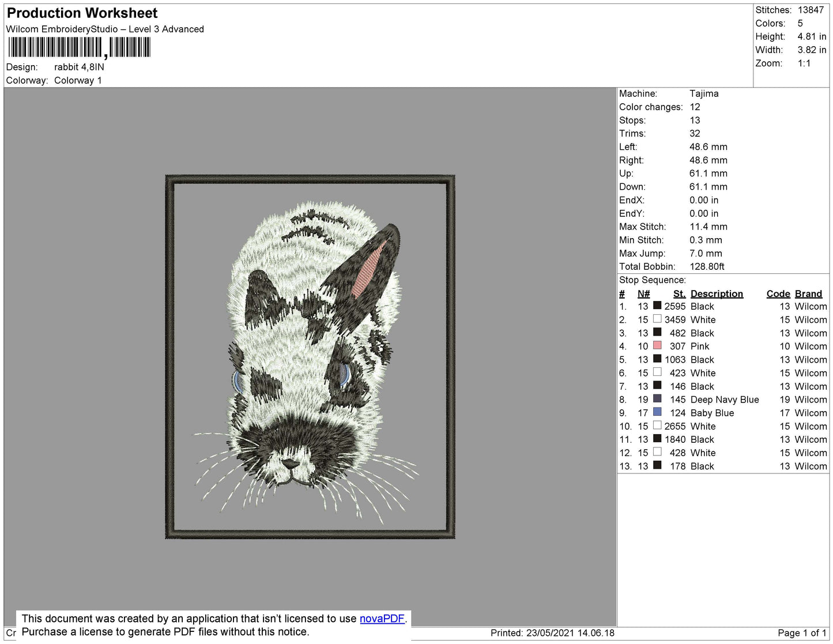Click the St. column header
The height and width of the screenshot is (644, 833).
pos(679,293)
